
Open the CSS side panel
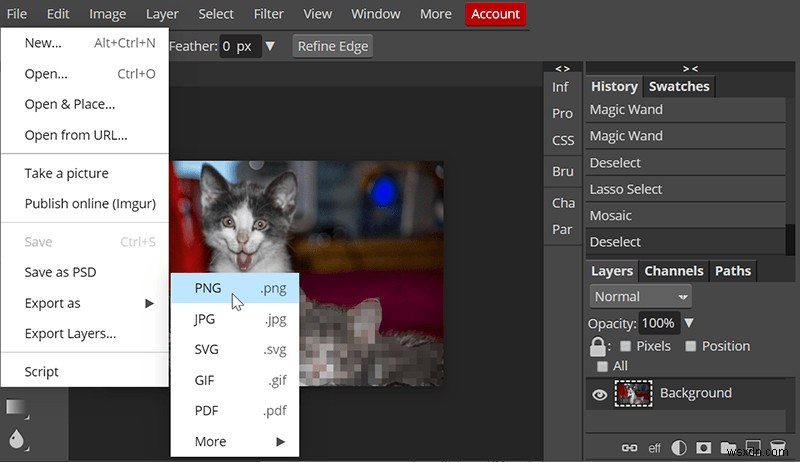[x=563, y=140]
